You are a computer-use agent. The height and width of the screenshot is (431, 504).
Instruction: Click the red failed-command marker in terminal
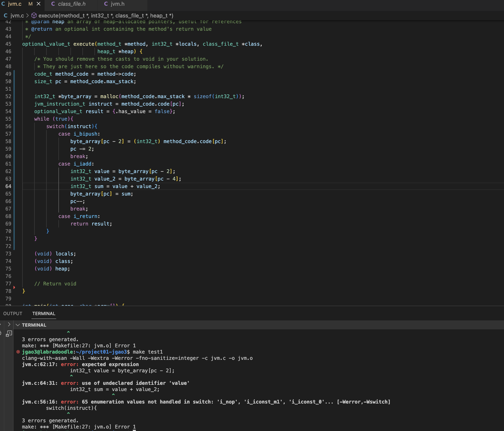(18, 352)
